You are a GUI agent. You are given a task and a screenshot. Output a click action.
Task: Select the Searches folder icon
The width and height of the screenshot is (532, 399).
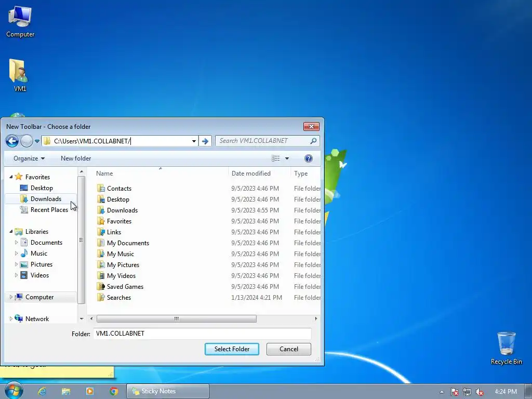(101, 298)
